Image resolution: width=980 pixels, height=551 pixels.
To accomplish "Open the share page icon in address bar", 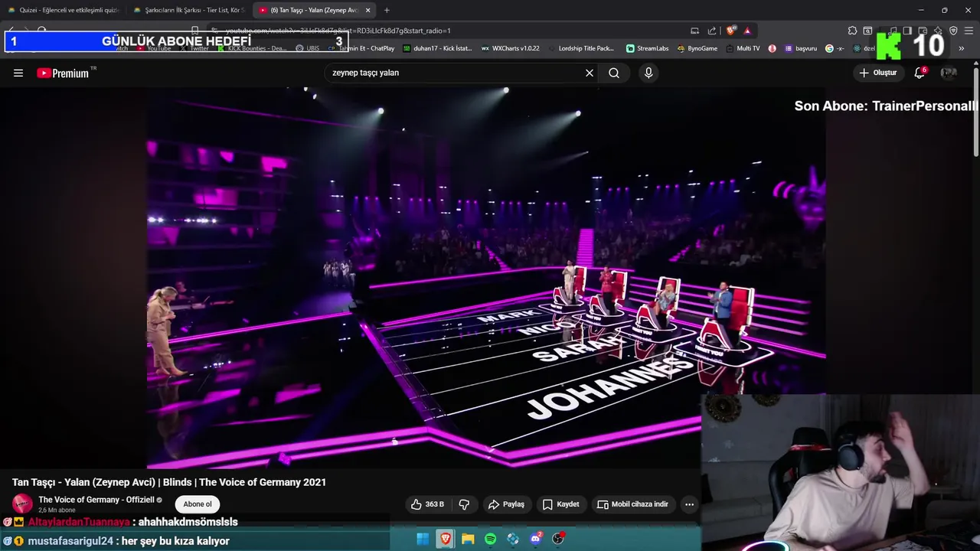I will [x=712, y=31].
